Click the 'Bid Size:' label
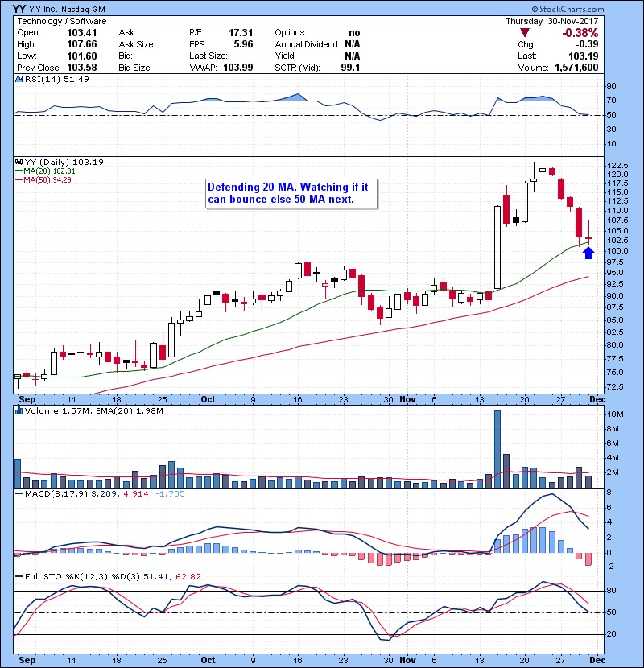644x668 pixels. click(x=135, y=68)
